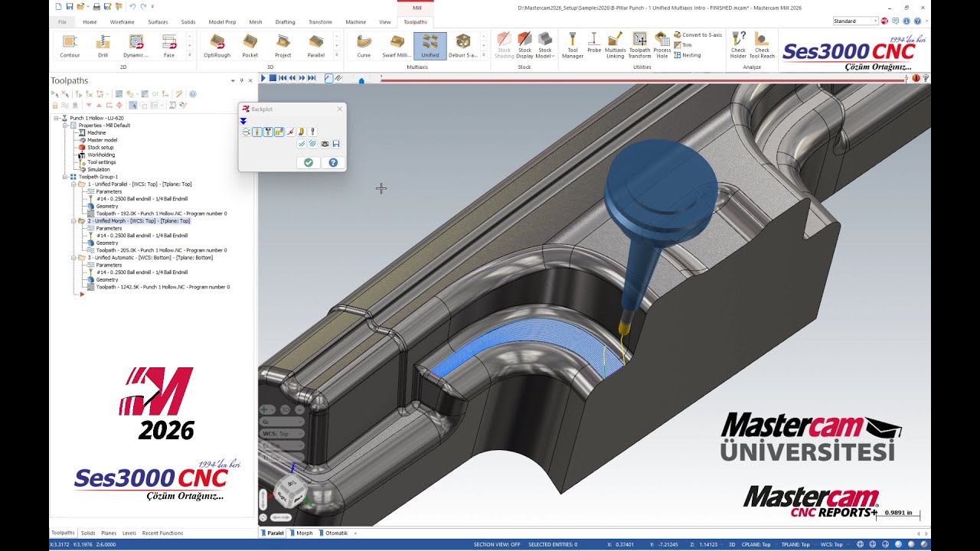The width and height of the screenshot is (980, 551).
Task: Run Check Tool Reach analysis
Action: click(x=762, y=46)
